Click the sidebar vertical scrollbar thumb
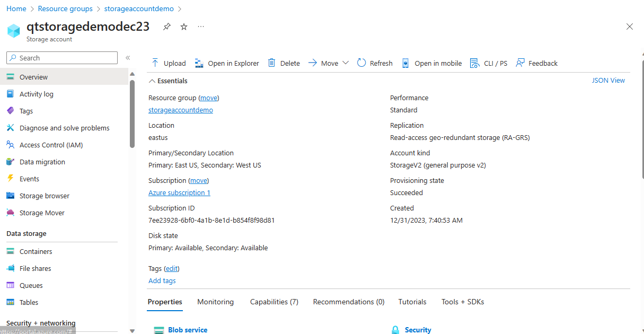Screen dimensions: 644x334 (x=132, y=113)
